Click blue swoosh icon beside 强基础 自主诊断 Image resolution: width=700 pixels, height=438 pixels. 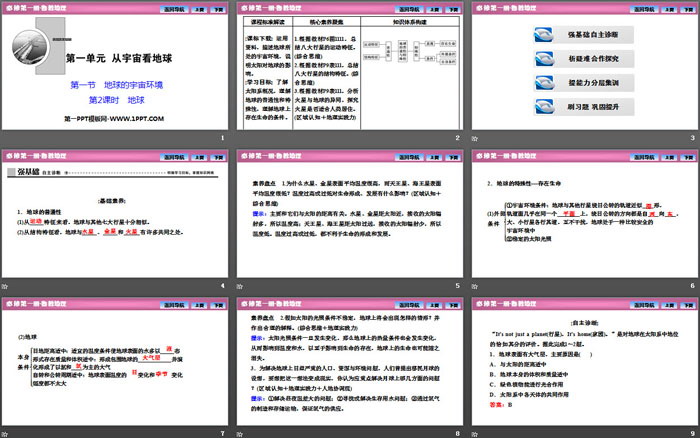[544, 35]
